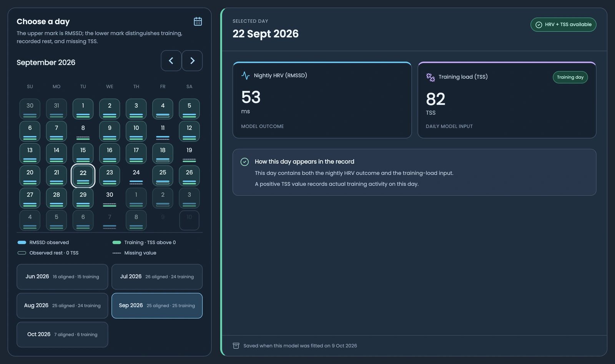
Task: Pick September 19 with missing RMSSD
Action: click(x=189, y=154)
